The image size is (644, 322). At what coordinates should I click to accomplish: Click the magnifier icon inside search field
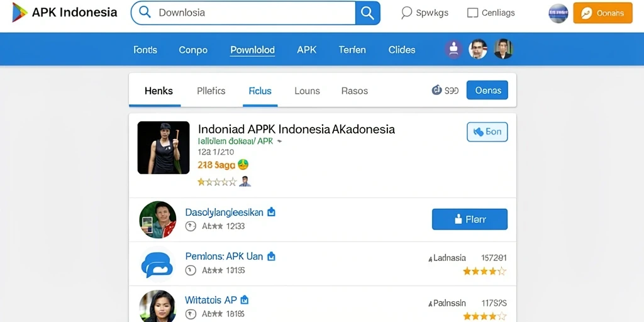[x=145, y=12]
